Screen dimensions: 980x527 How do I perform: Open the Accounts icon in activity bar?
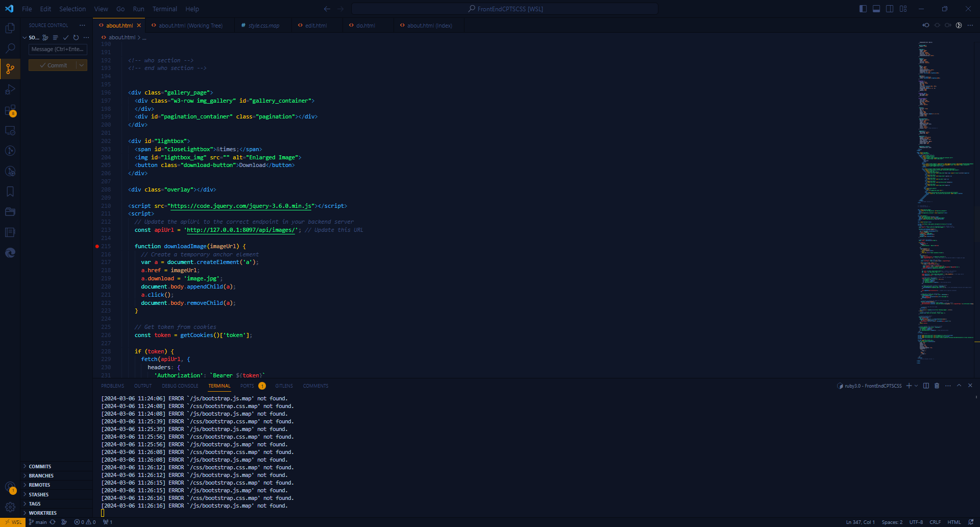pyautogui.click(x=10, y=487)
